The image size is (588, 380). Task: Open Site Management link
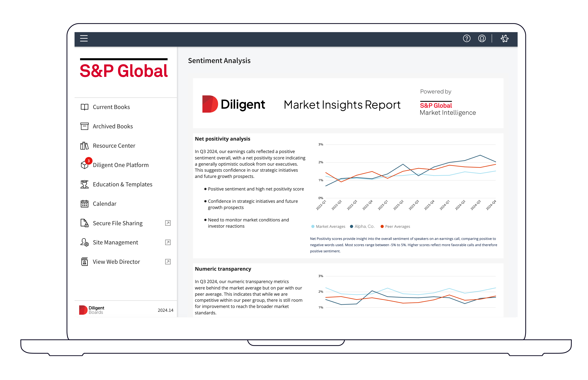pyautogui.click(x=115, y=243)
